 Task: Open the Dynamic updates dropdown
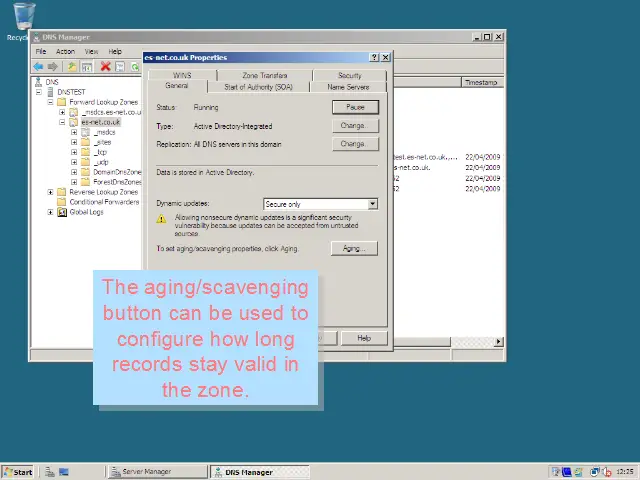[372, 204]
